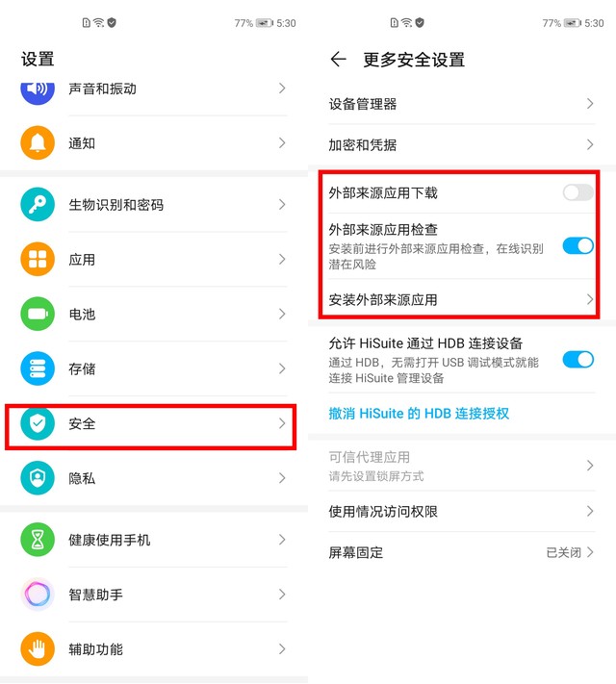
Task: Tap the 智慧助手 colorful ring icon
Action: coord(38,595)
